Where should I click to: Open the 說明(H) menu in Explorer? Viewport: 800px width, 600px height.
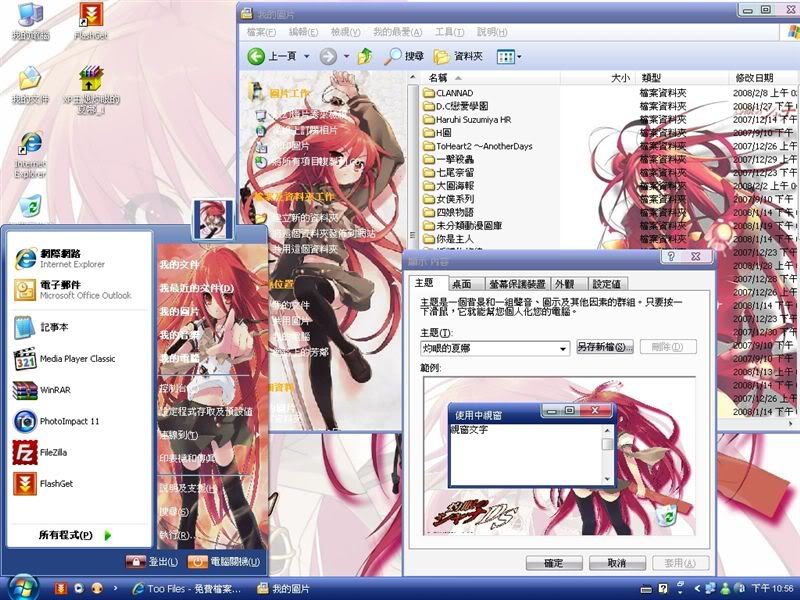(x=492, y=32)
